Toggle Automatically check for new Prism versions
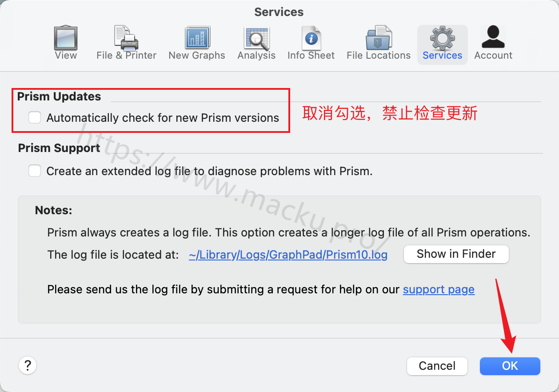Viewport: 559px width, 392px height. [x=35, y=117]
